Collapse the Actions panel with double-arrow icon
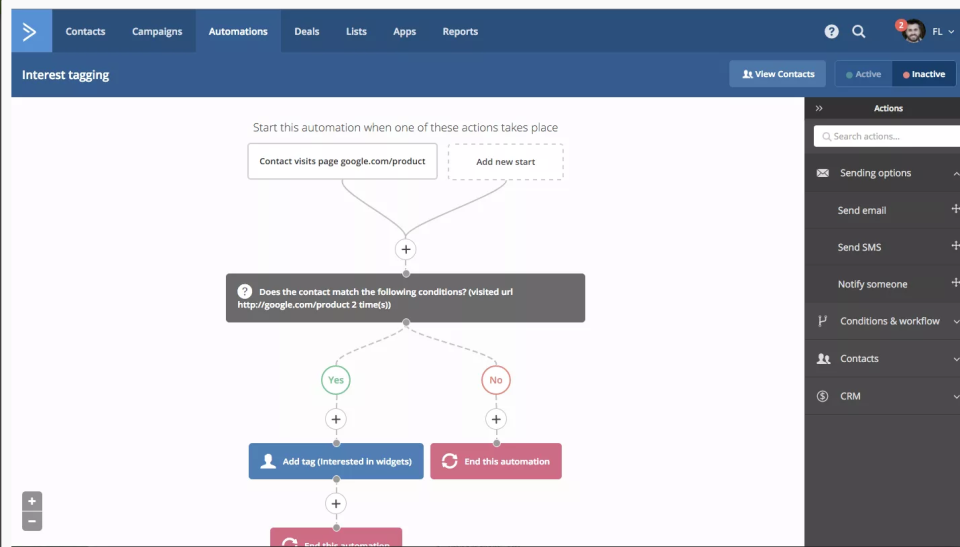Screen dimensions: 960x547 point(819,108)
